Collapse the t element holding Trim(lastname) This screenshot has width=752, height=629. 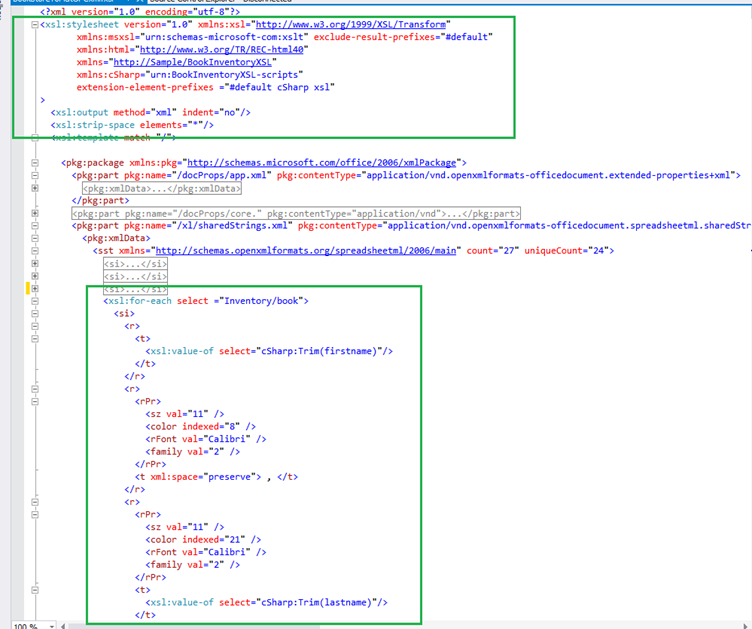click(35, 590)
